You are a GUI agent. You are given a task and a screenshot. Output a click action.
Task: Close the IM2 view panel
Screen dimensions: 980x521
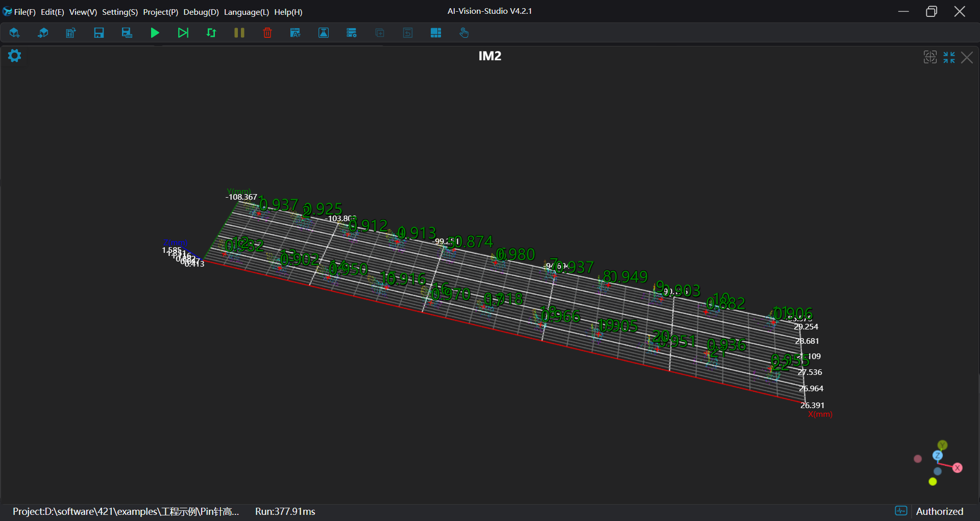pos(967,57)
